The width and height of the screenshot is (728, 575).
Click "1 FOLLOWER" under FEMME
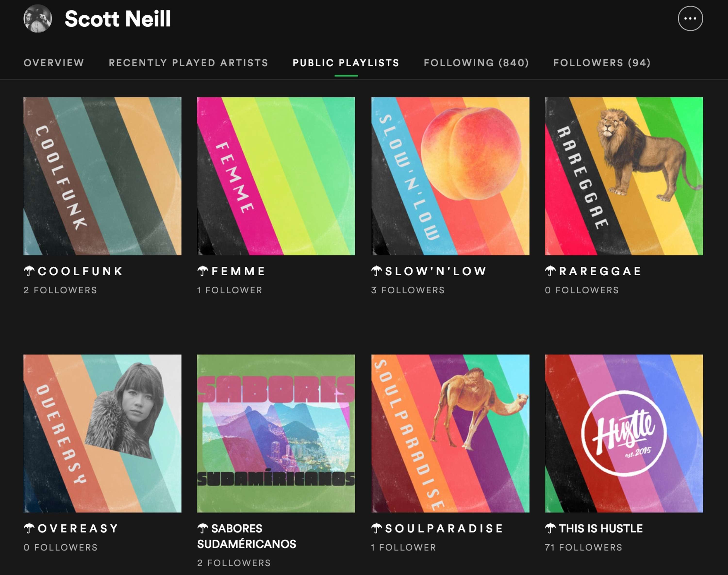pyautogui.click(x=230, y=290)
